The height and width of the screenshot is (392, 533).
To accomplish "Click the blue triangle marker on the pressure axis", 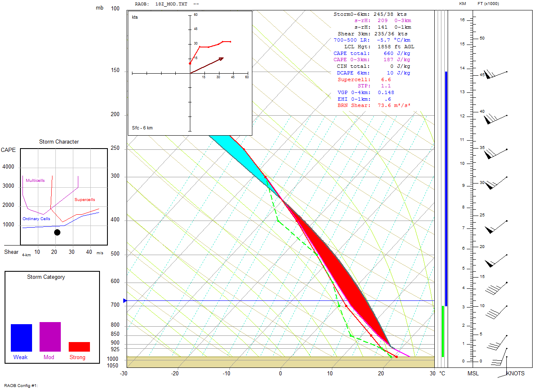I will click(x=125, y=300).
